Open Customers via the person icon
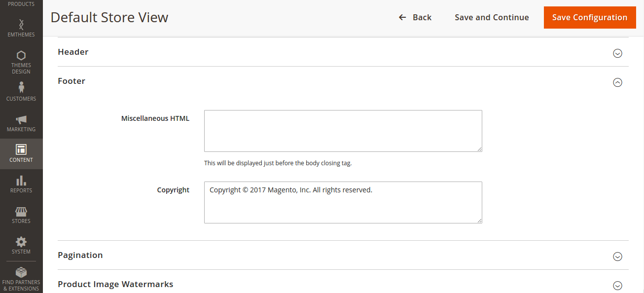This screenshot has height=293, width=644. click(x=21, y=87)
